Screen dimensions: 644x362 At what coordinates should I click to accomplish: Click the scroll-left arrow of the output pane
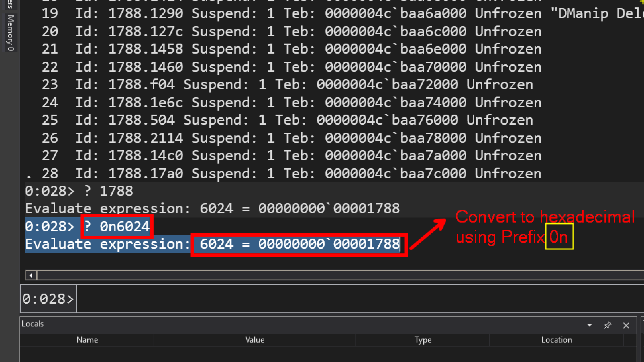pyautogui.click(x=31, y=276)
